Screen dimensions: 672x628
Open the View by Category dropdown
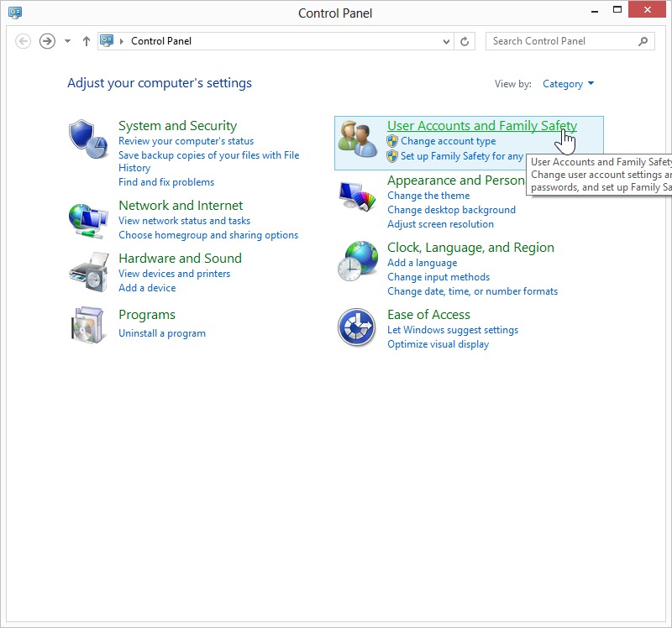(x=569, y=84)
